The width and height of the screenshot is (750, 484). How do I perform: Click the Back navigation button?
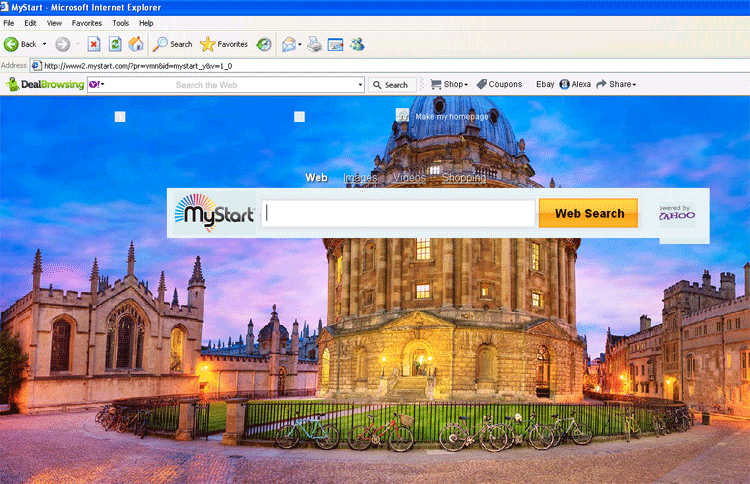tap(20, 44)
